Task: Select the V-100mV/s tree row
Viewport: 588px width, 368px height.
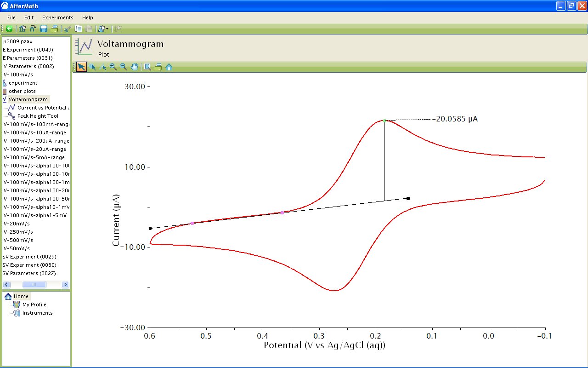Action: tap(18, 75)
